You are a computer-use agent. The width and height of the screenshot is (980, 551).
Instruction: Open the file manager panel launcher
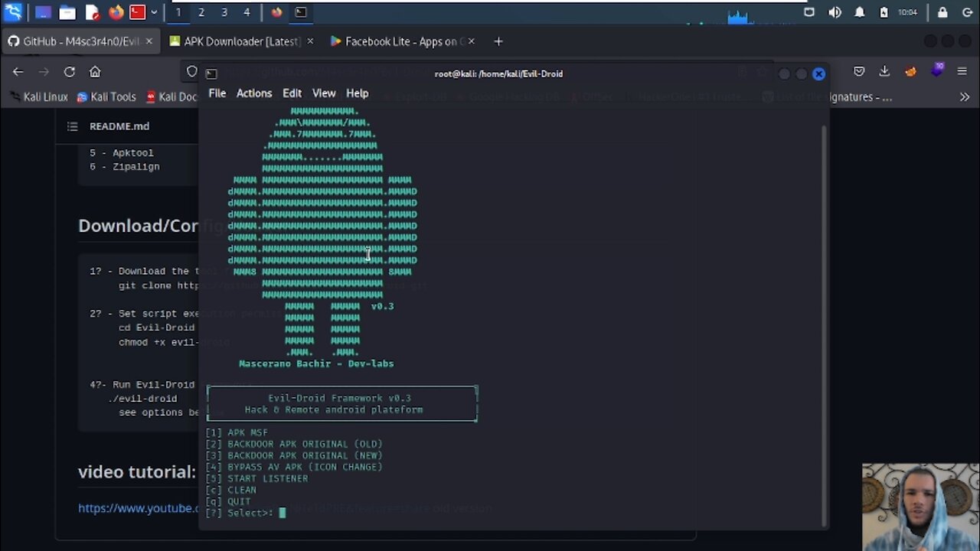(x=67, y=12)
